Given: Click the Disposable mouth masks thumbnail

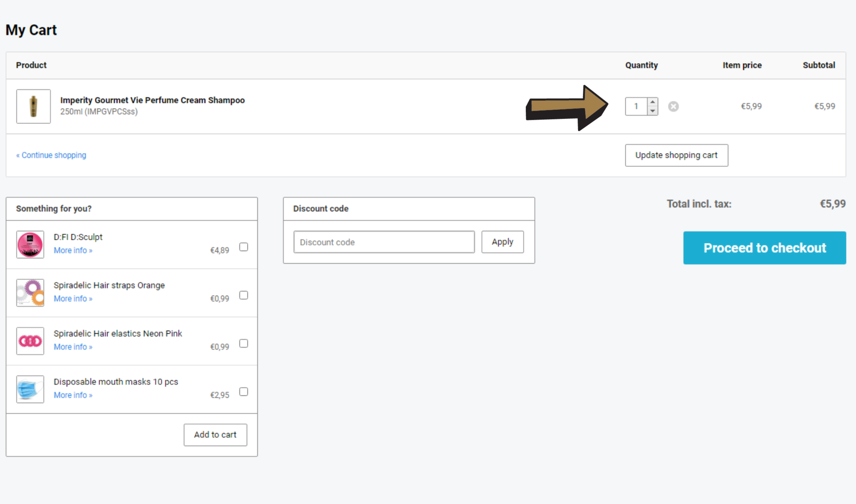Looking at the screenshot, I should 30,389.
